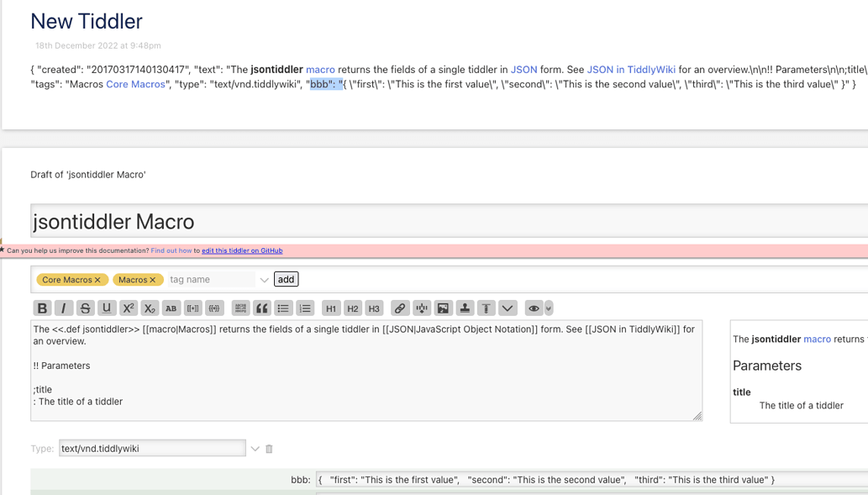Click the add button to add a tag

(286, 278)
